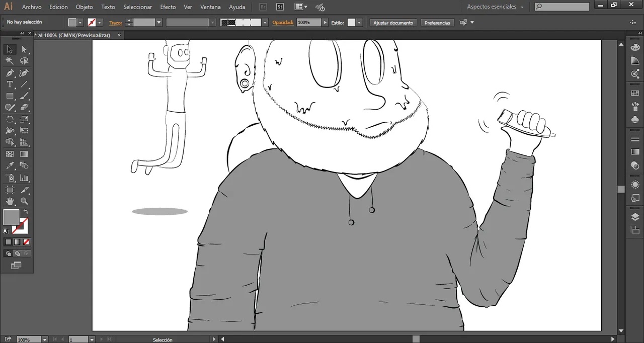Choose the Eyedropper tool

10,165
